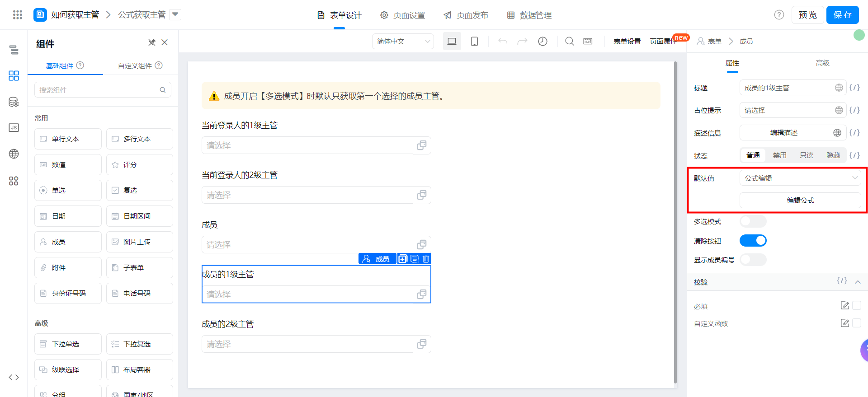Bind variable for 状态 with braces icon

[854, 155]
